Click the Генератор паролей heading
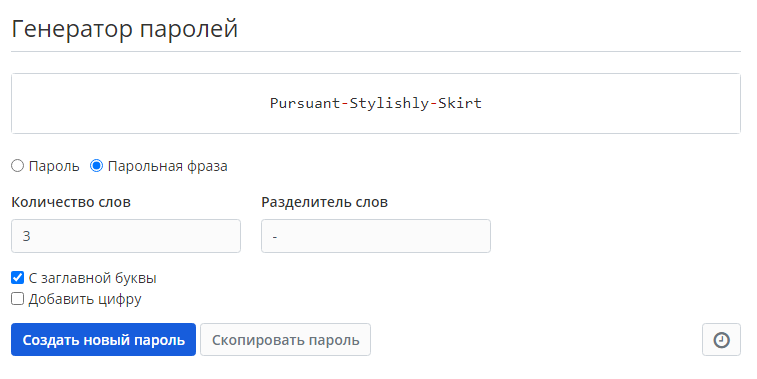The image size is (757, 379). click(125, 29)
